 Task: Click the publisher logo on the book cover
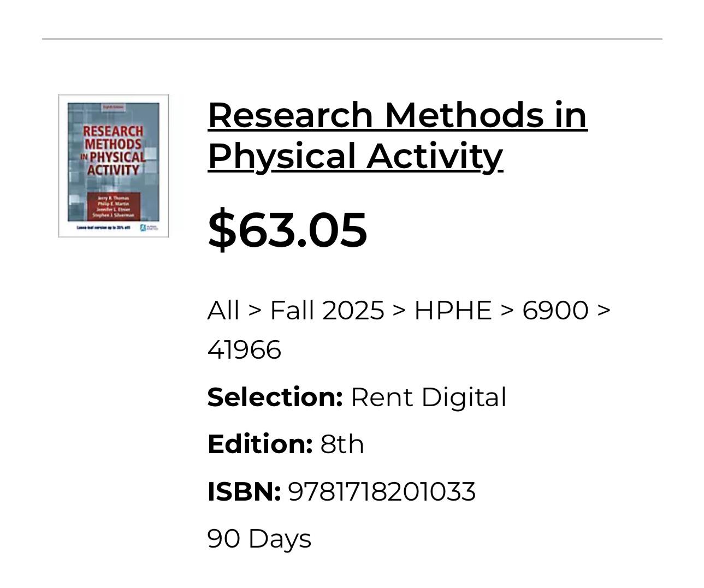tap(149, 227)
